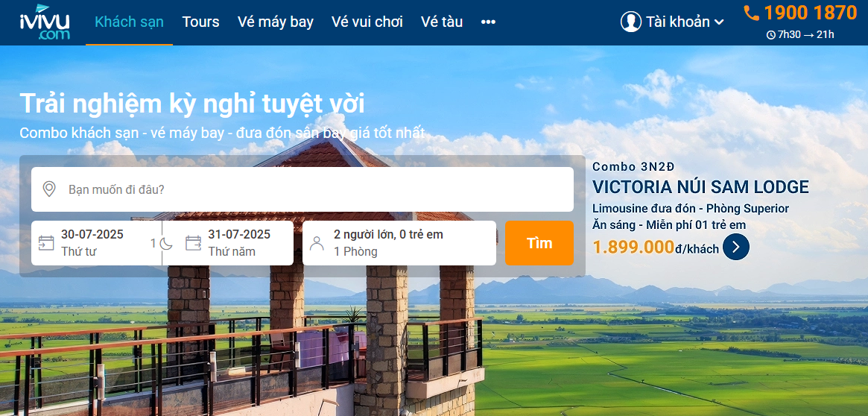Image resolution: width=868 pixels, height=416 pixels.
Task: Click the orange Tìm search button
Action: (539, 243)
